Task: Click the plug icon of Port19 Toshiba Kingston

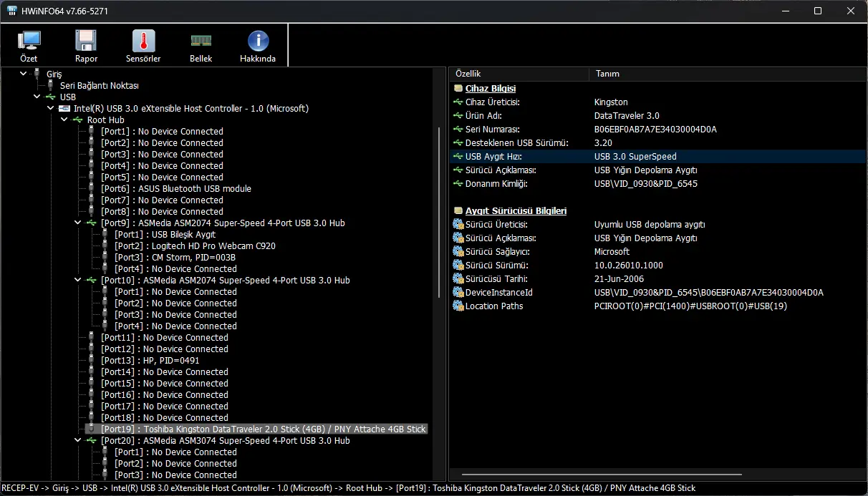Action: (91, 429)
